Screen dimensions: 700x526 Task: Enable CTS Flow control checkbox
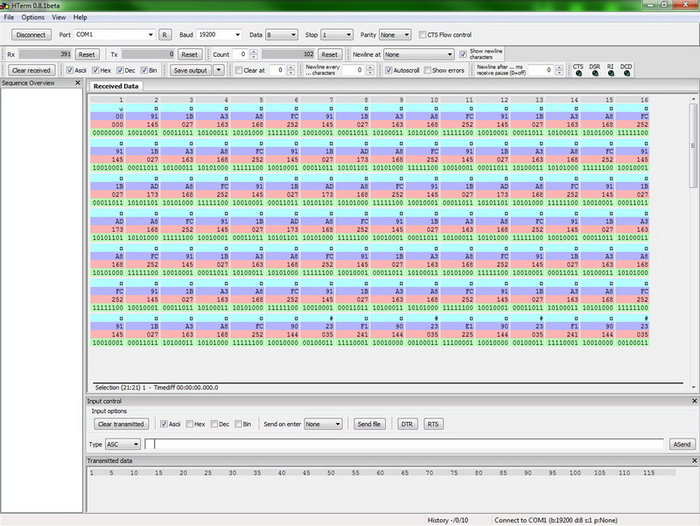(x=421, y=34)
